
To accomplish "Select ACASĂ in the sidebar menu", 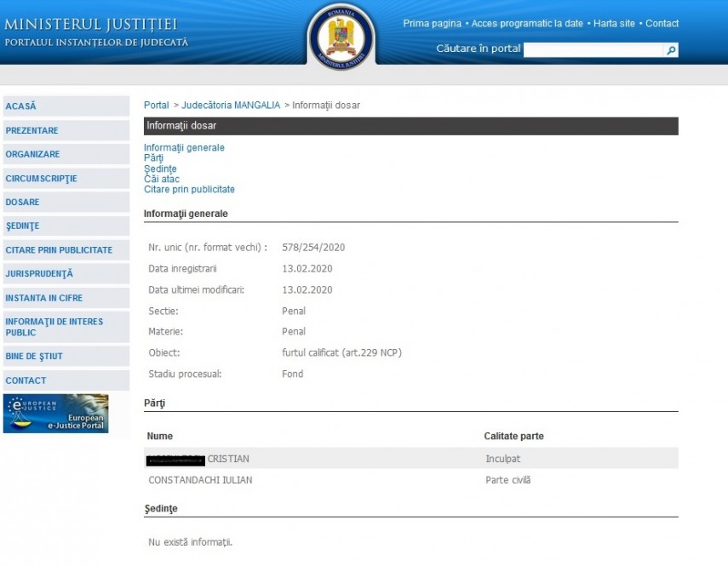I will pos(21,106).
